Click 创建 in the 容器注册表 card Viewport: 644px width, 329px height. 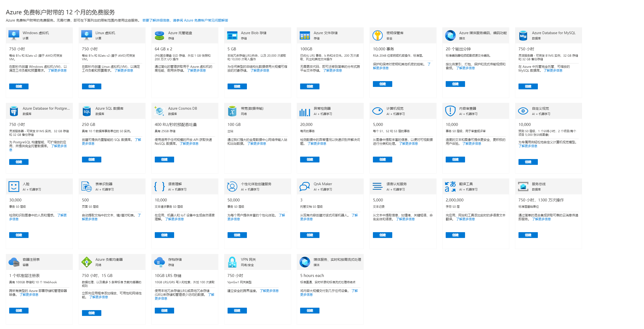click(x=19, y=311)
